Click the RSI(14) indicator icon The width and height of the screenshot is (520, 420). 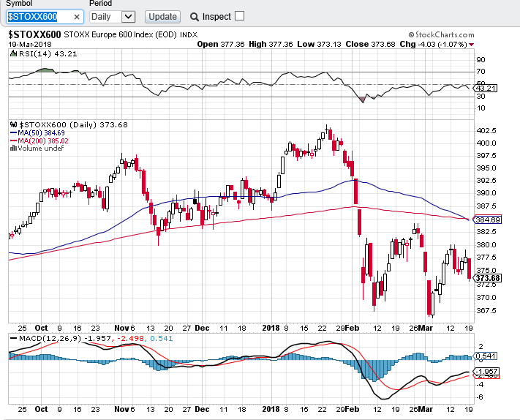pos(13,53)
